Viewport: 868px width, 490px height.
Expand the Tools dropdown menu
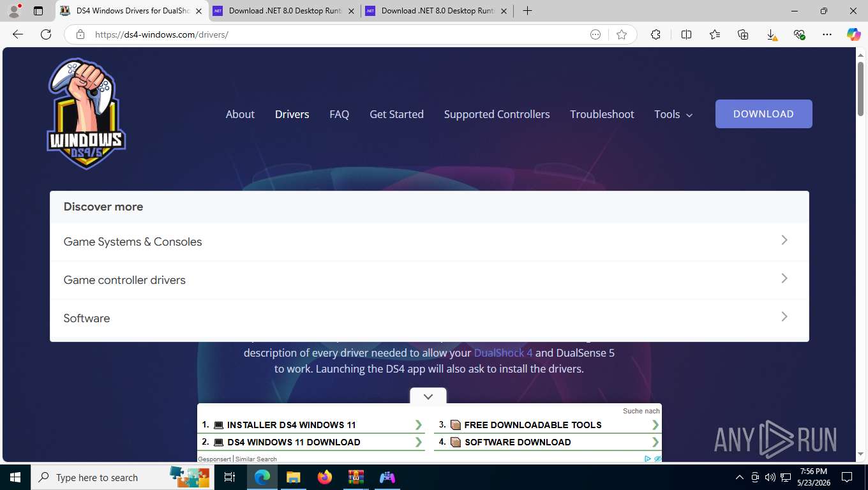[x=673, y=114]
